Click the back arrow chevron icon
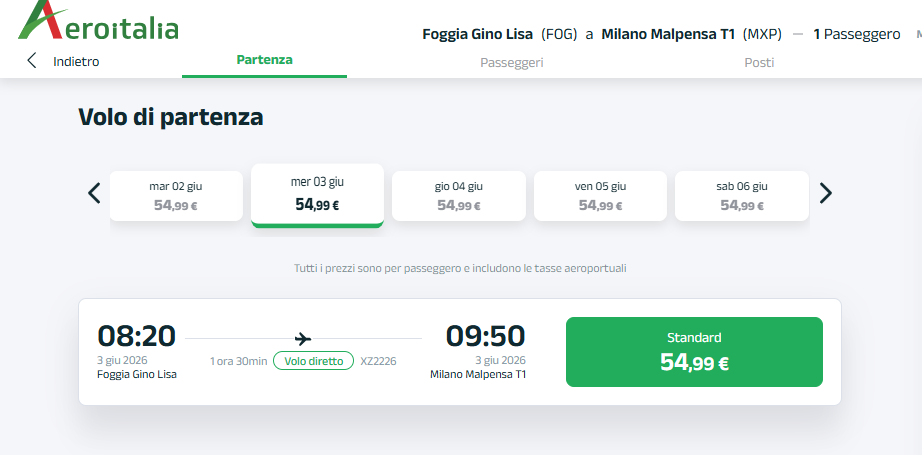The image size is (922, 455). pos(31,61)
